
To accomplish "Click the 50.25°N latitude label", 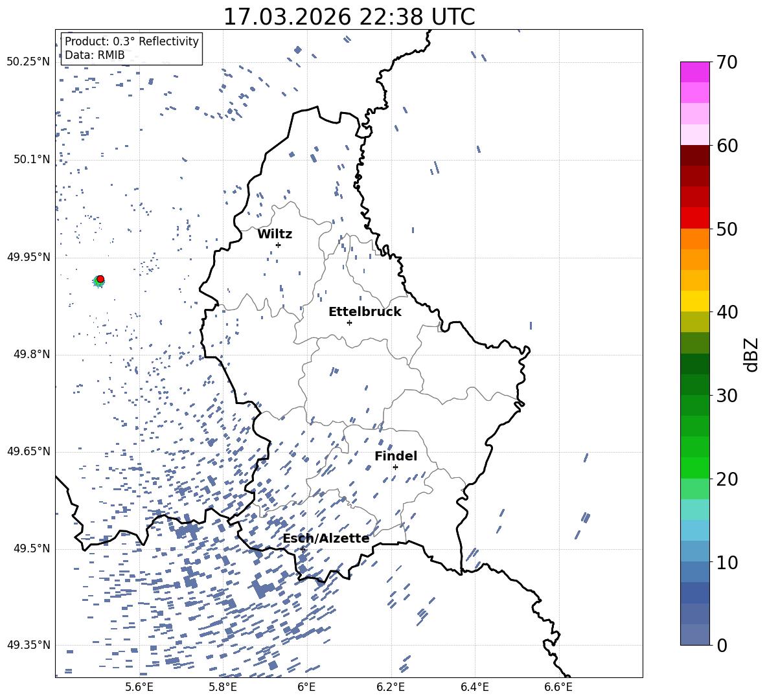I will point(29,62).
